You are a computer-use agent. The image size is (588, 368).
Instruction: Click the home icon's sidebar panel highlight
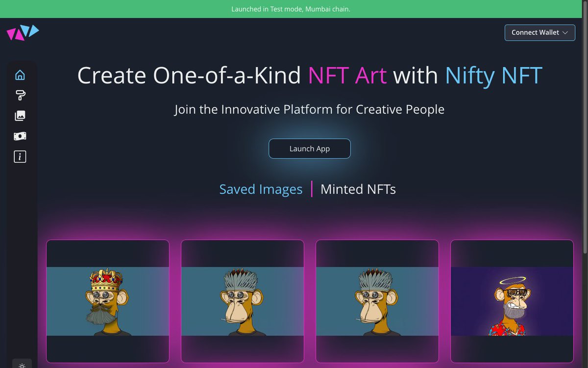point(20,75)
